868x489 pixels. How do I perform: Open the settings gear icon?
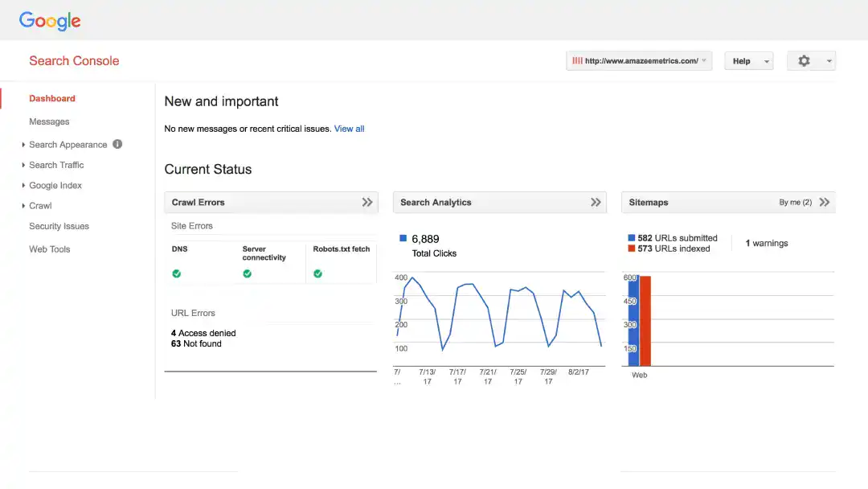(804, 61)
